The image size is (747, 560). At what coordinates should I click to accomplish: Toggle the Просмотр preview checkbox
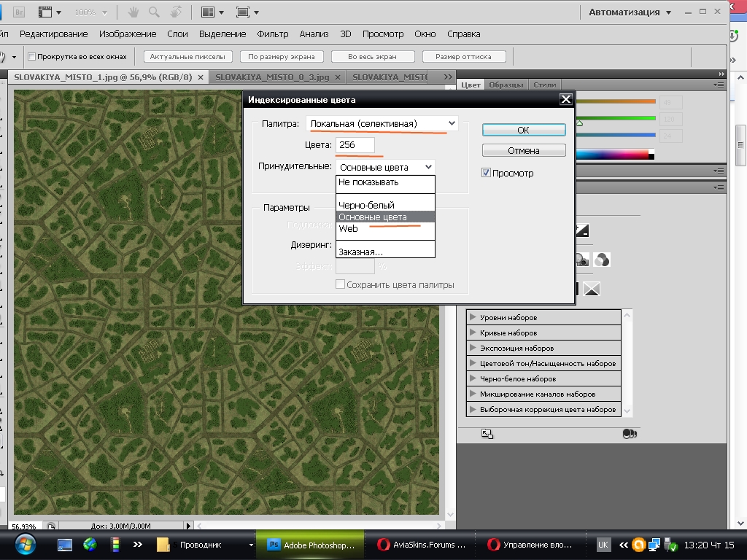(x=487, y=174)
